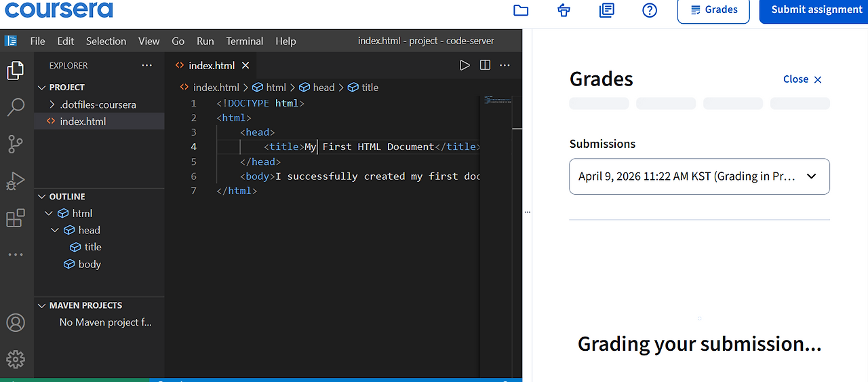
Task: Click the code-server application menu icon
Action: 11,41
